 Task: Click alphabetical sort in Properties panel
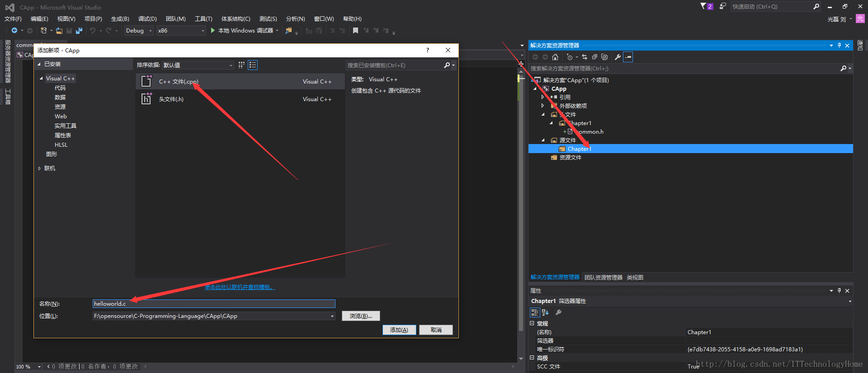coord(545,312)
